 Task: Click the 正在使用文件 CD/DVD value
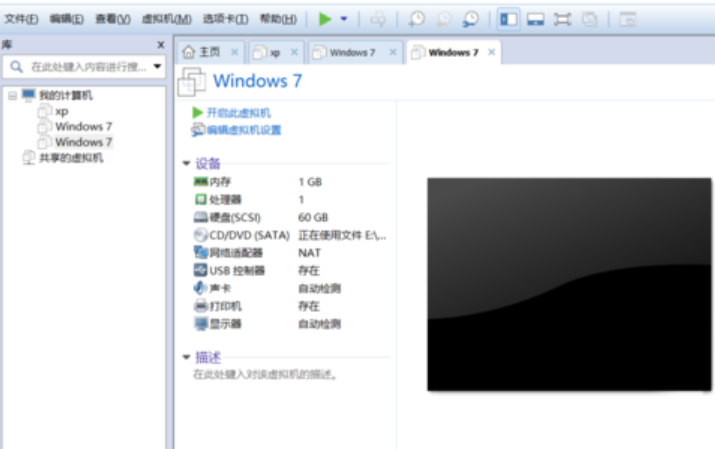coord(342,235)
